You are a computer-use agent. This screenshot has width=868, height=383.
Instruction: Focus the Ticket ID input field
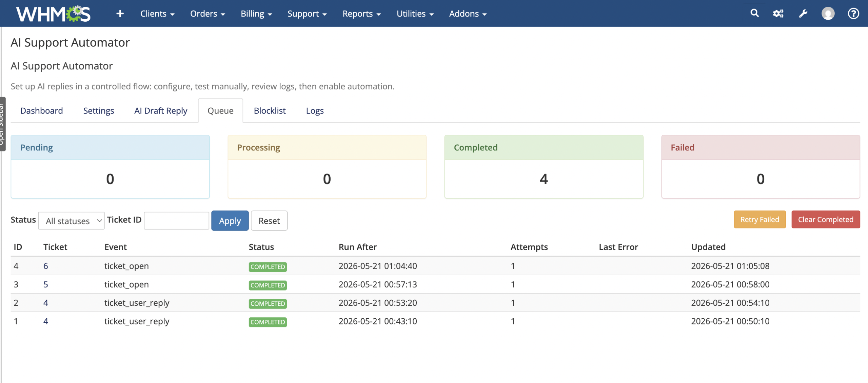(176, 221)
